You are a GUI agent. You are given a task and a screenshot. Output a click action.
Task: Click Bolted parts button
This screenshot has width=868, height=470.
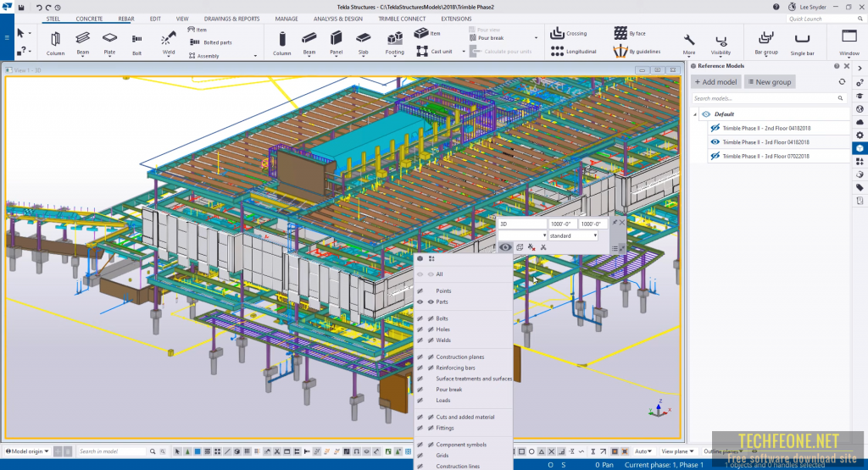pyautogui.click(x=211, y=42)
